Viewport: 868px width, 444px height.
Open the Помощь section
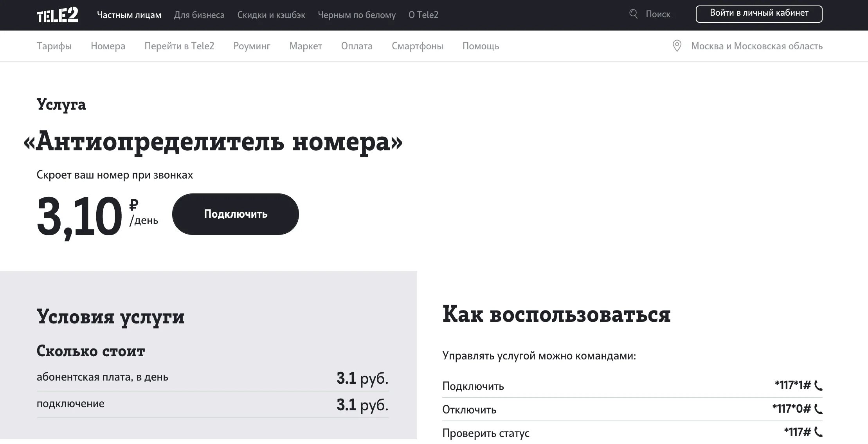tap(481, 46)
